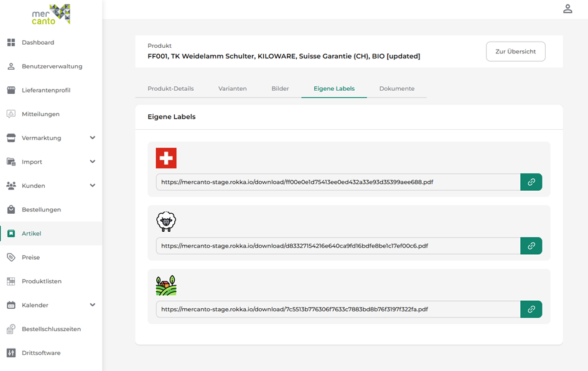Copy link of the sheep label
The width and height of the screenshot is (588, 371).
coord(531,245)
